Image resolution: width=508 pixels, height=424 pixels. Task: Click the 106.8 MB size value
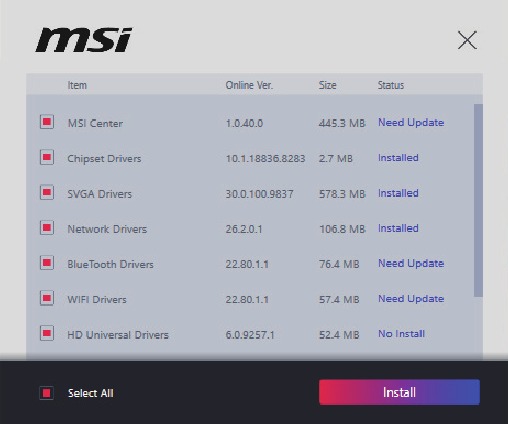click(342, 229)
